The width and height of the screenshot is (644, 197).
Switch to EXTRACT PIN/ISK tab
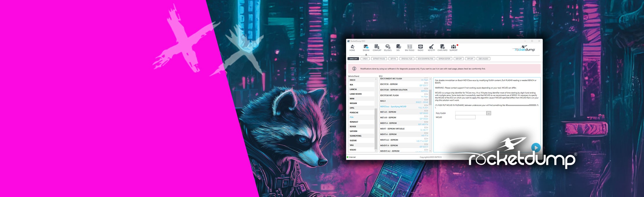tap(379, 59)
